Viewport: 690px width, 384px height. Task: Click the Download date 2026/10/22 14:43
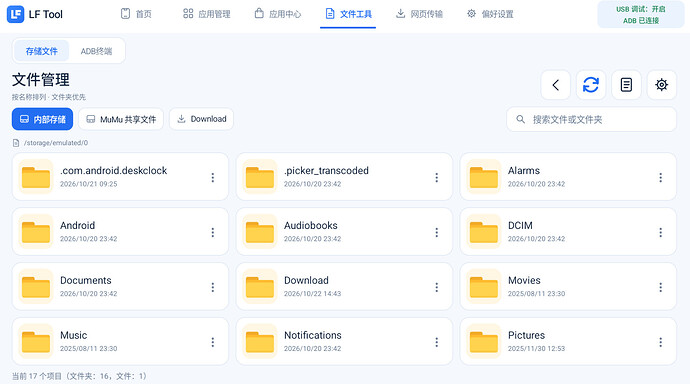point(312,294)
